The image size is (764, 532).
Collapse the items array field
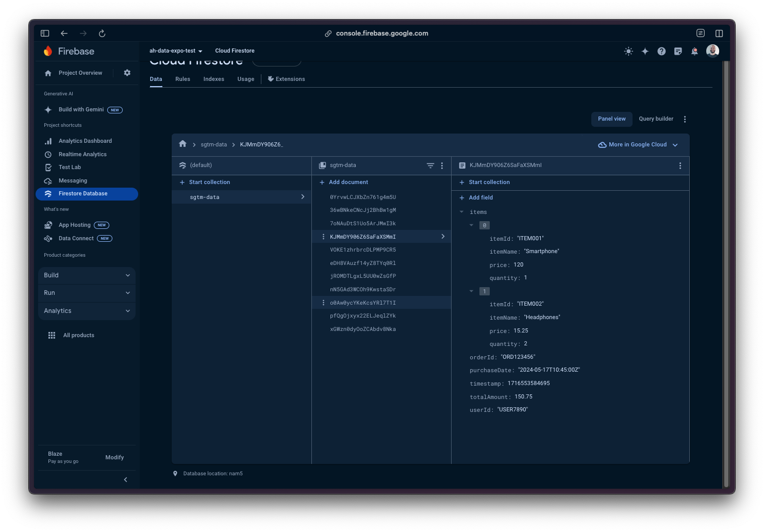click(x=461, y=212)
